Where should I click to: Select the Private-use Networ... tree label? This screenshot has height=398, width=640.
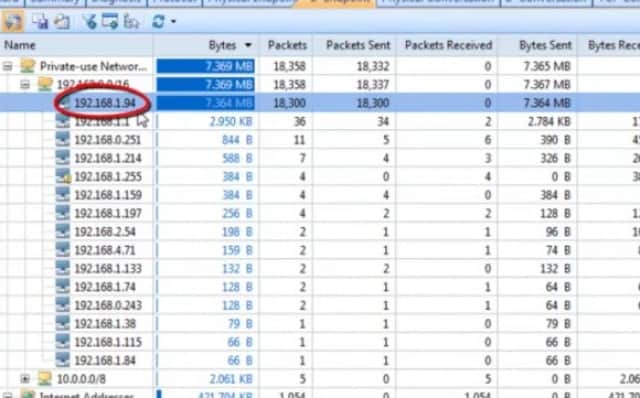point(93,66)
